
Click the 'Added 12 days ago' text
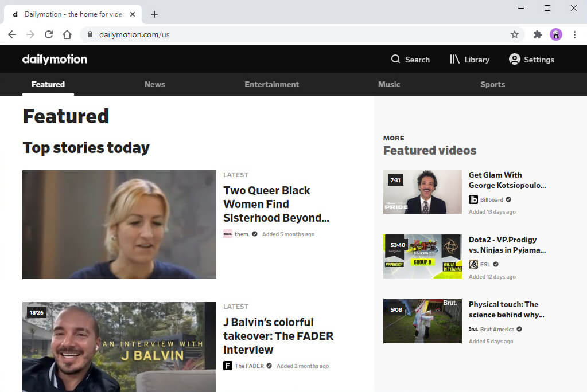coord(492,276)
